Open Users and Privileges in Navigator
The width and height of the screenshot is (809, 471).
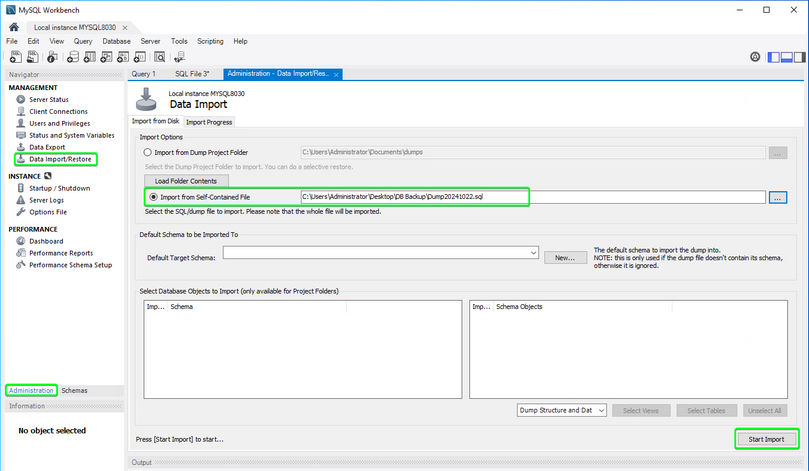point(59,123)
